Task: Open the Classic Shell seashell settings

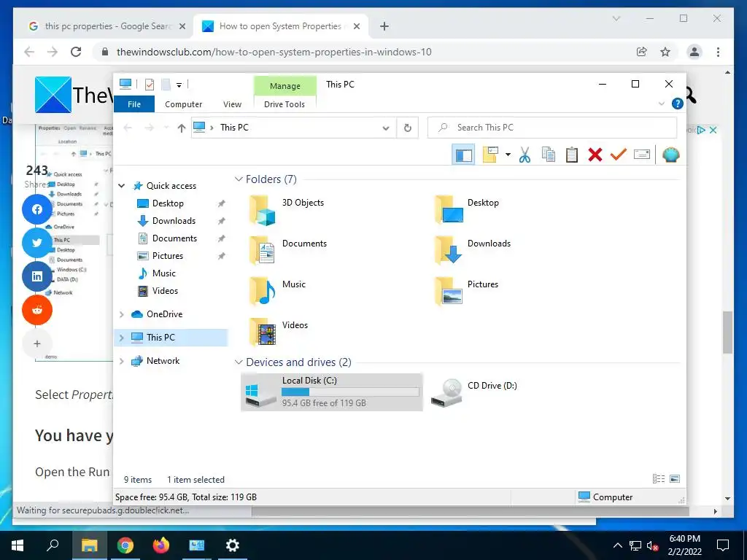Action: point(671,155)
